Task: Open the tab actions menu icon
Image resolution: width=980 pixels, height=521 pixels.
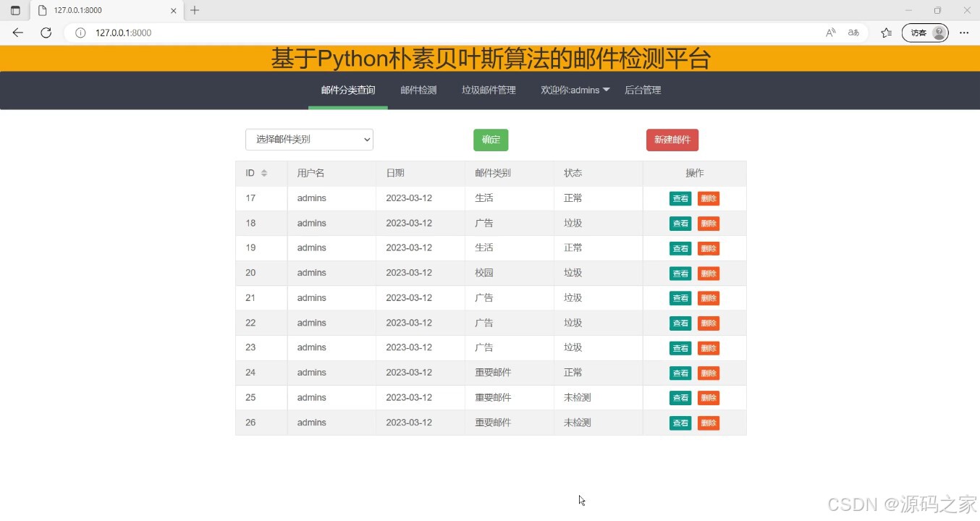Action: click(15, 10)
